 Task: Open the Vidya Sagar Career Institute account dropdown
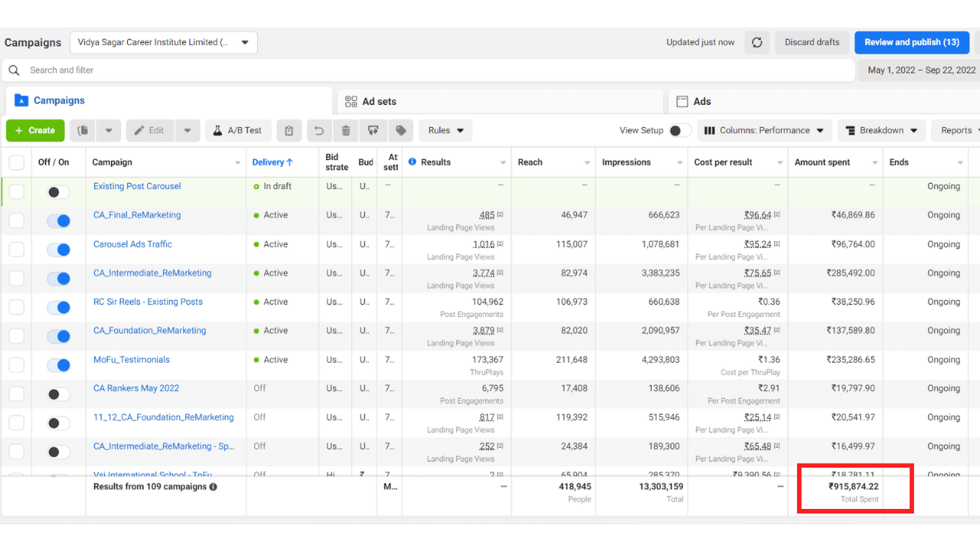164,43
